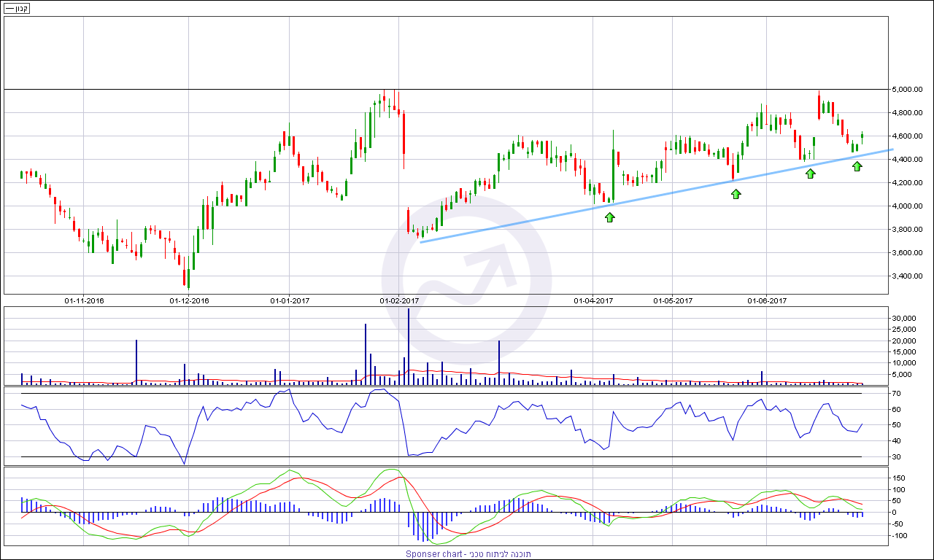Click the 01-11-2016 date label
This screenshot has height=560, width=934.
point(85,300)
